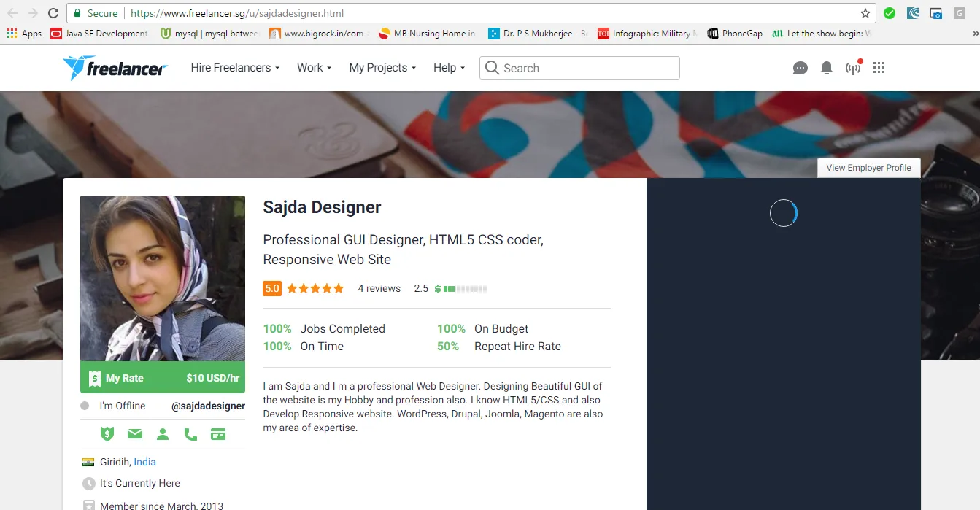Focus the Search input field
Image resolution: width=980 pixels, height=510 pixels.
click(579, 68)
